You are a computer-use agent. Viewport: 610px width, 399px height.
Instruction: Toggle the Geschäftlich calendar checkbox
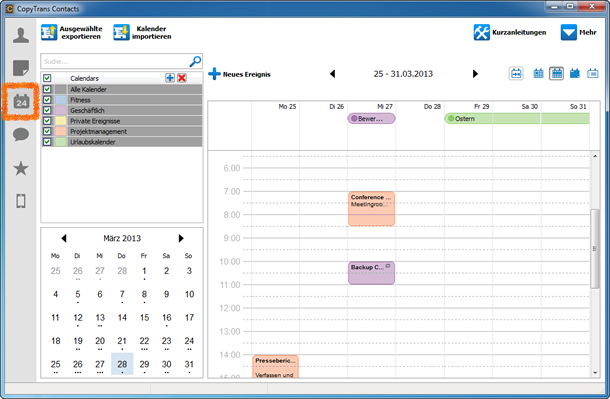47,110
